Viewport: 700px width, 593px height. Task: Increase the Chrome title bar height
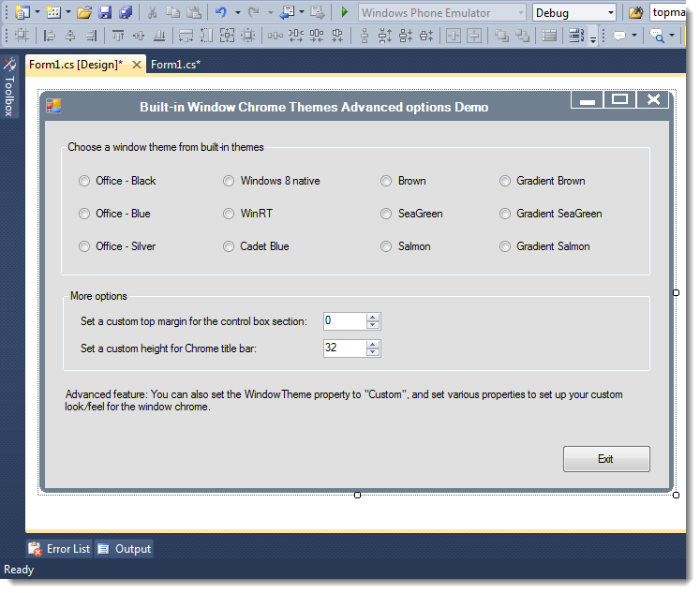[x=373, y=344]
